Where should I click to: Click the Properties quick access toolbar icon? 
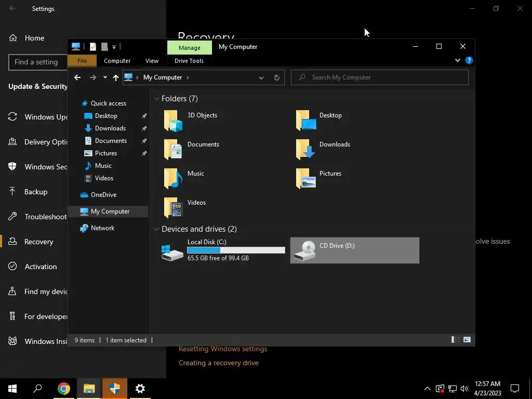point(92,47)
